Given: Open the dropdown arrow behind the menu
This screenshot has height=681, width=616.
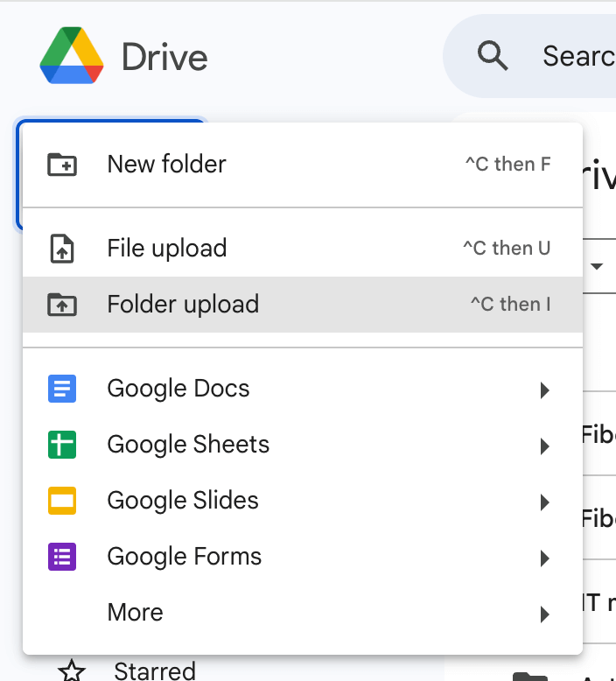Looking at the screenshot, I should (597, 266).
